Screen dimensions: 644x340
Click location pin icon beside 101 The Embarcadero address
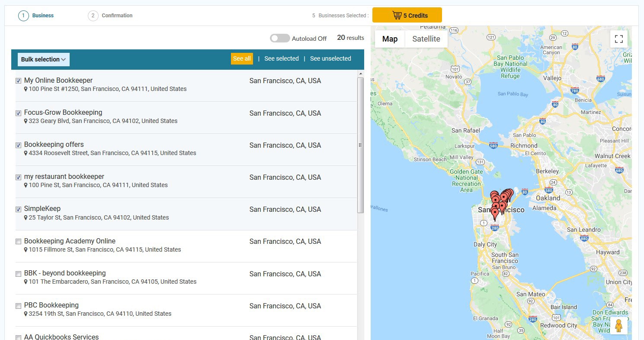[26, 282]
